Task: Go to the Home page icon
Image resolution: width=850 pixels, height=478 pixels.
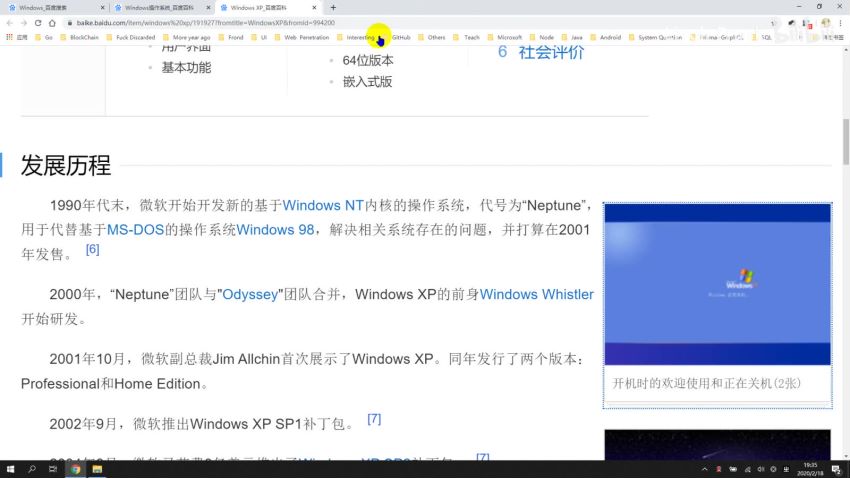Action: point(52,23)
